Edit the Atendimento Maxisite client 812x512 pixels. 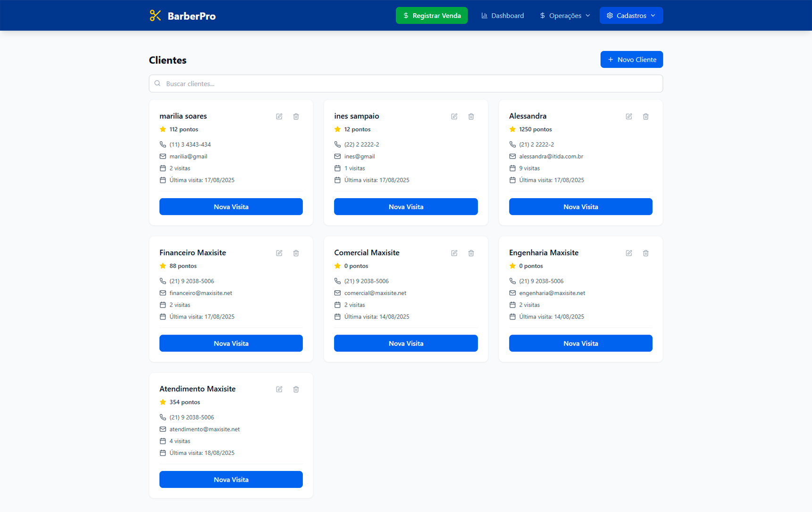coord(279,389)
